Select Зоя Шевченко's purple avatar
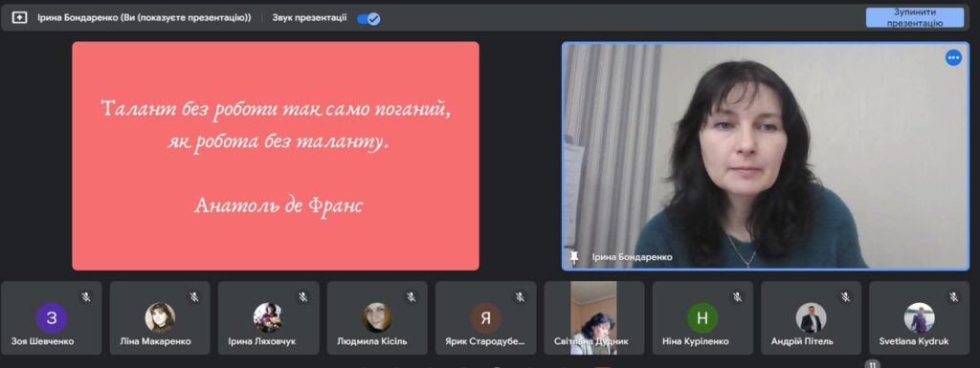Image resolution: width=980 pixels, height=368 pixels. click(x=52, y=318)
